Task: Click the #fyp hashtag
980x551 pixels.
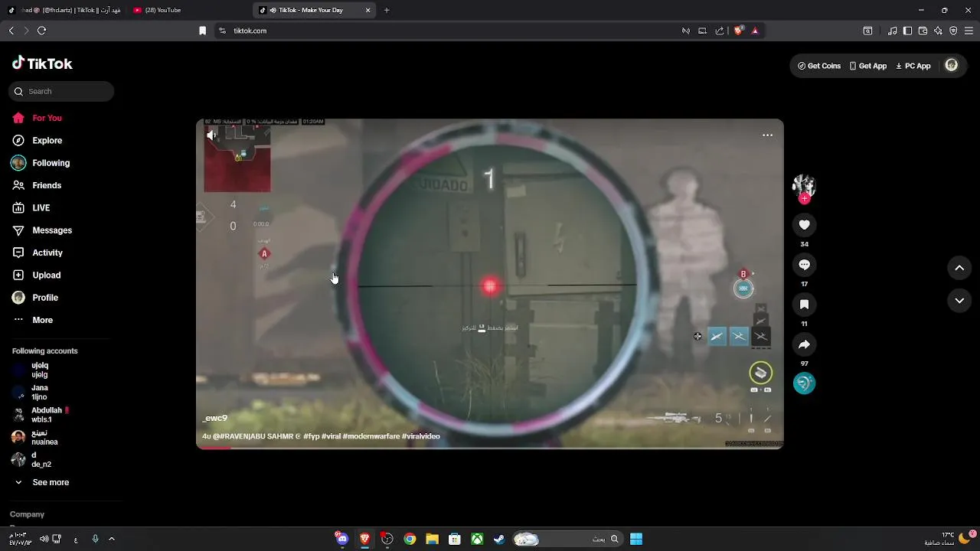Action: coord(311,436)
